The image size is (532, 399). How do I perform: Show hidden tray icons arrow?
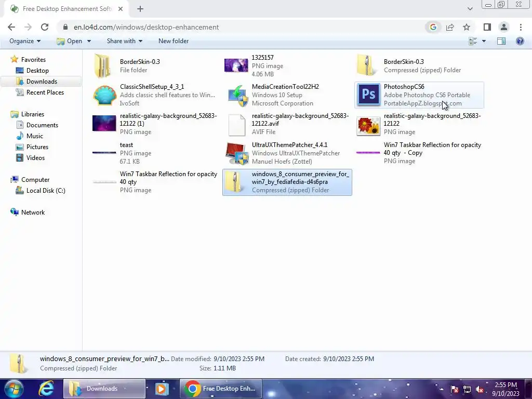[x=442, y=389]
